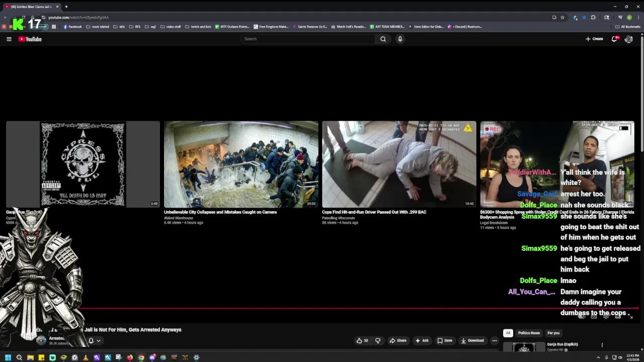
Task: Open the Discord welcome bookmark
Action: pos(465,27)
